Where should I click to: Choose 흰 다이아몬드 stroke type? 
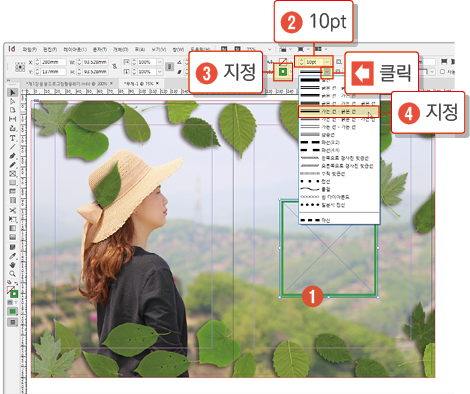coord(339,197)
